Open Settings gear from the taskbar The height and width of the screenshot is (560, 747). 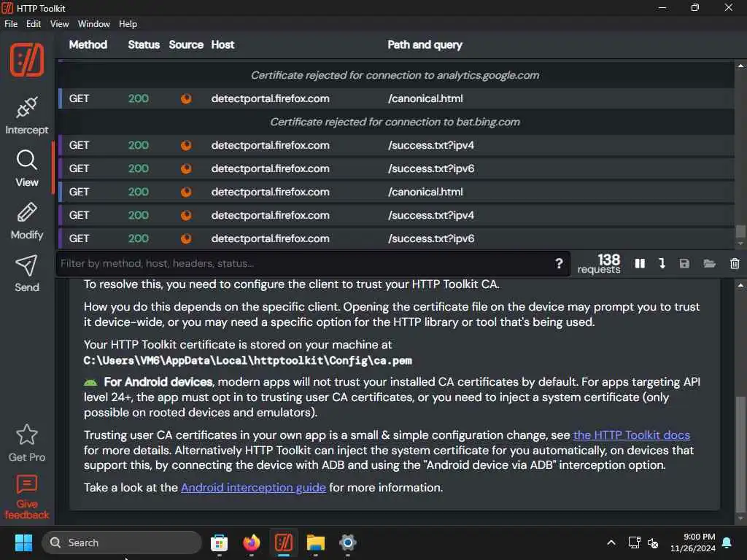pos(348,542)
